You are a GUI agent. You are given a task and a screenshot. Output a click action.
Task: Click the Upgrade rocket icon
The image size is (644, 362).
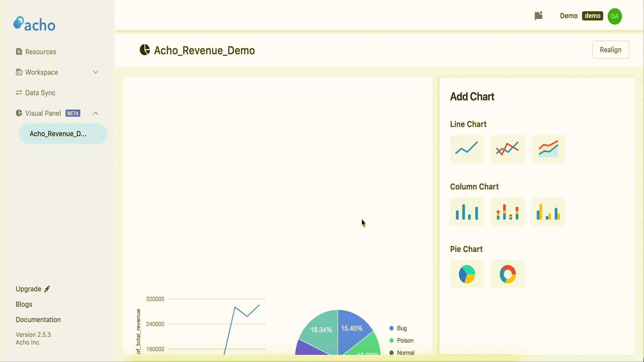tap(47, 289)
